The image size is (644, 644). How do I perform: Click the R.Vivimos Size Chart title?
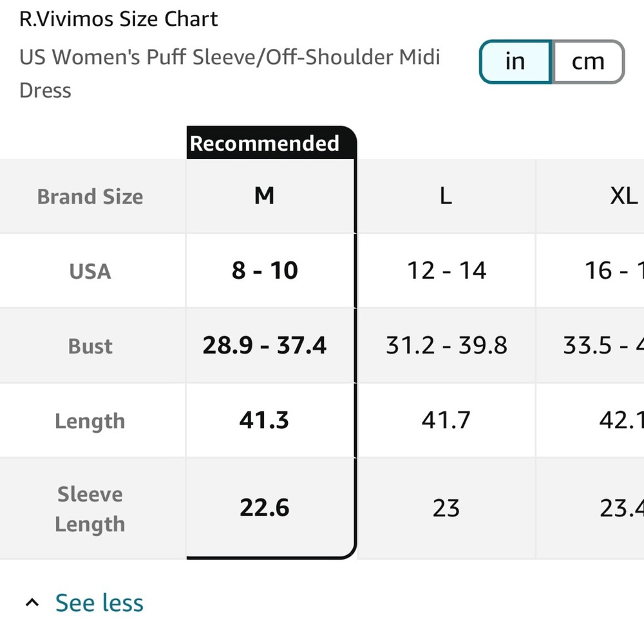[x=118, y=19]
